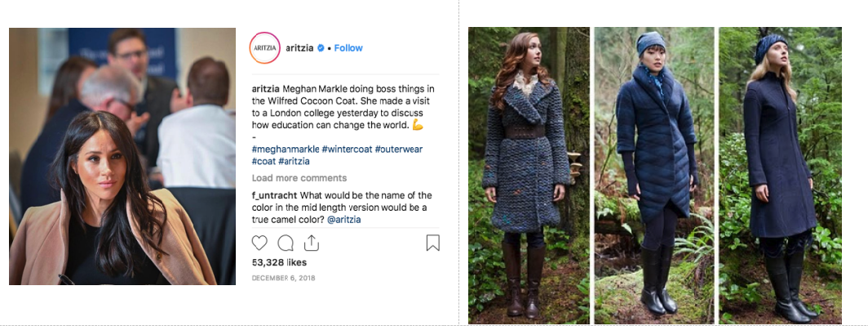Select the knitted blue coat photo

529,175
